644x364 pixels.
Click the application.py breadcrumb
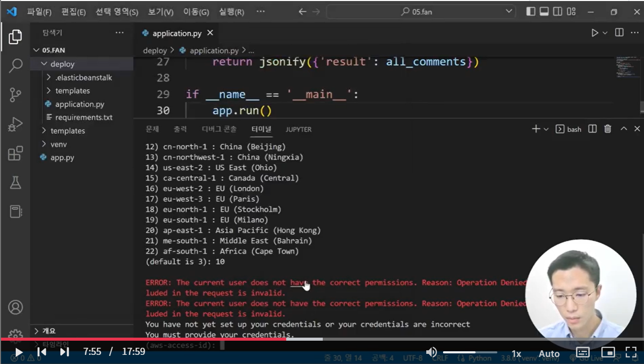214,51
